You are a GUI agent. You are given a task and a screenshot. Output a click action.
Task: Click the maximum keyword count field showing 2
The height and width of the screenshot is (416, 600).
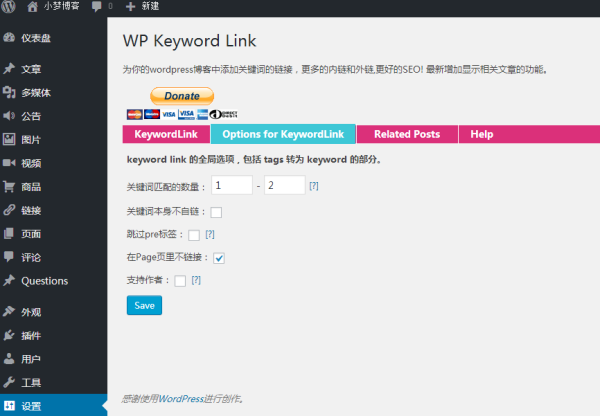pos(285,185)
